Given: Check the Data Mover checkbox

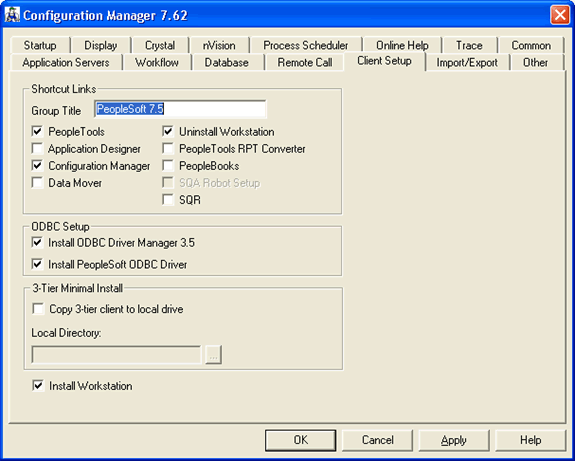Looking at the screenshot, I should [x=37, y=183].
